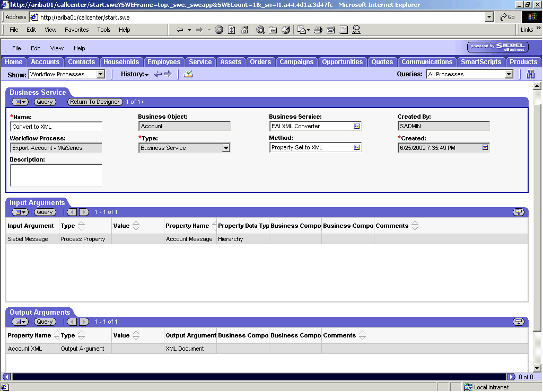The height and width of the screenshot is (392, 543).
Task: Click the binoculars search icon
Action: [530, 74]
